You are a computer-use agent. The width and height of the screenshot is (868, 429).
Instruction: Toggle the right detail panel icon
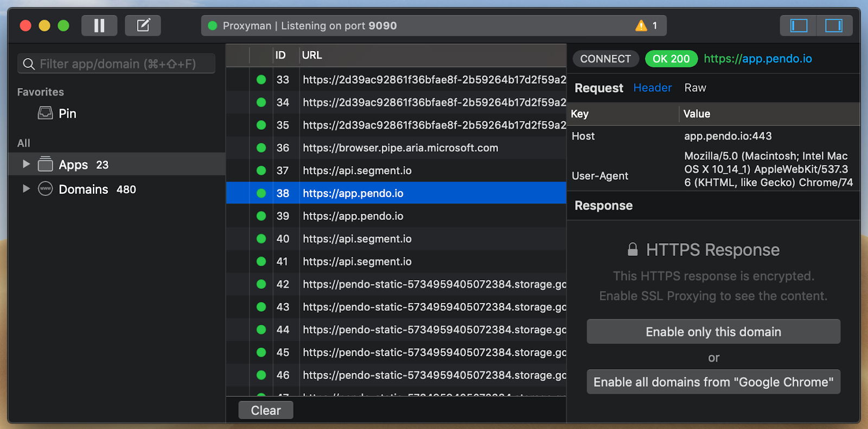[x=834, y=26]
